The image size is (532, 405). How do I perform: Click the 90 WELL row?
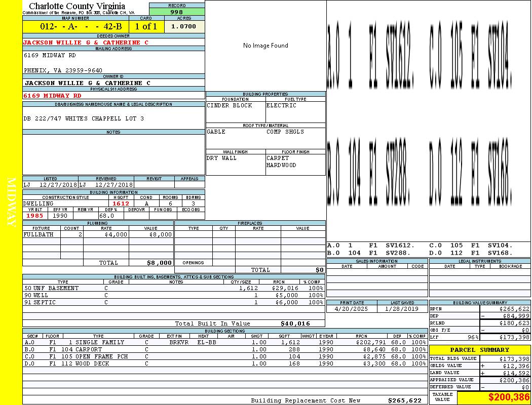click(x=174, y=296)
